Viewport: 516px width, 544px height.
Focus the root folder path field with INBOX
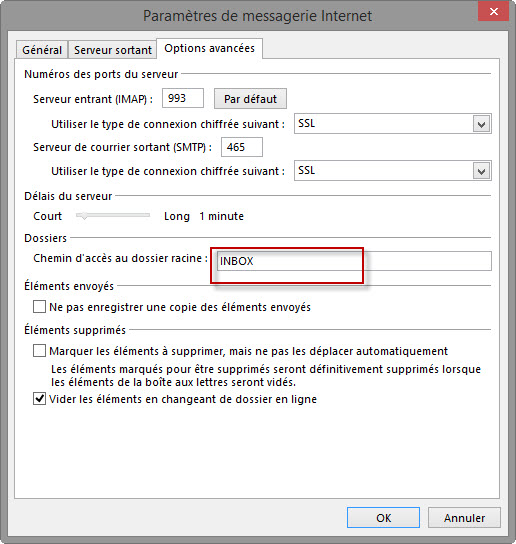coord(354,261)
